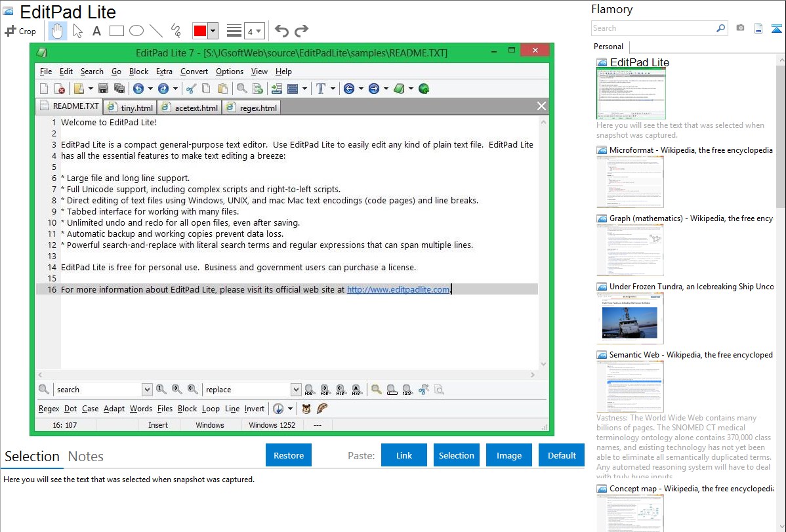The image size is (786, 532).
Task: Toggle the Regex search option
Action: (x=49, y=409)
